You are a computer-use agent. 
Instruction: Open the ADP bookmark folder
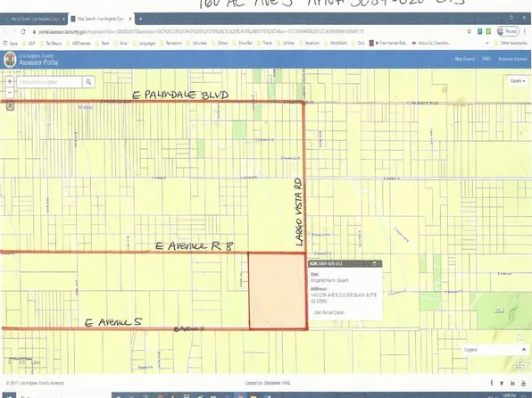29,43
